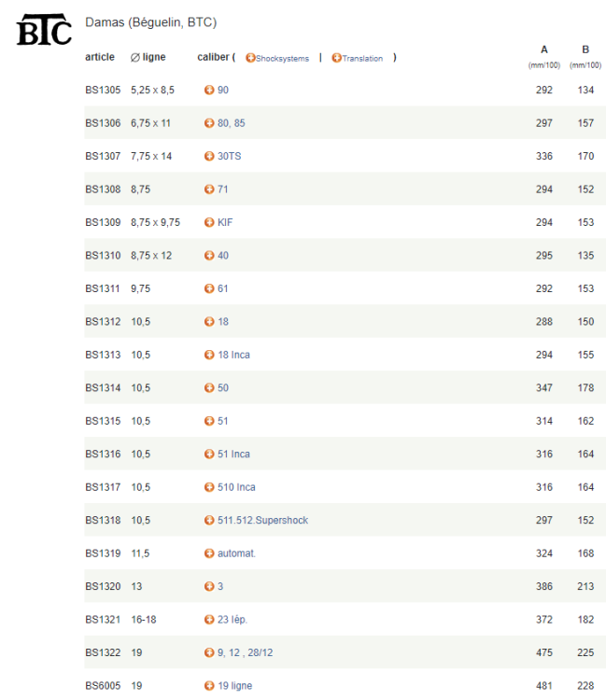The height and width of the screenshot is (700, 606).
Task: Click the plus icon beside 51 Inca
Action: (209, 454)
